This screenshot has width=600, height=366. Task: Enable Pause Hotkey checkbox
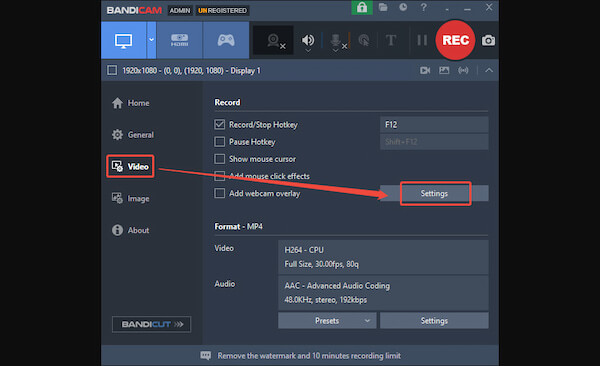pos(220,142)
